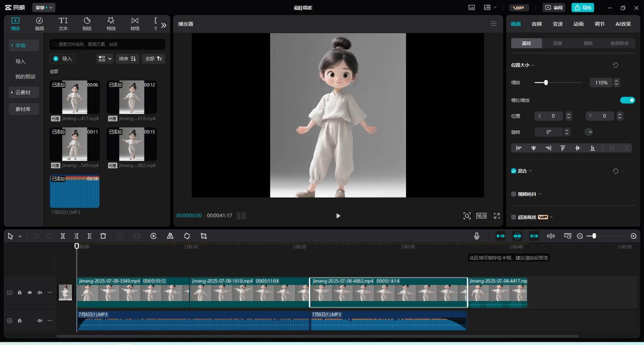
Task: Start voice recording with the microphone icon
Action: click(x=477, y=236)
